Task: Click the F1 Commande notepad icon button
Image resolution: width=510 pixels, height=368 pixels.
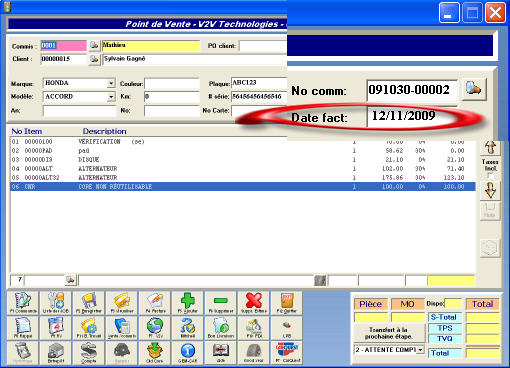Action: click(23, 303)
